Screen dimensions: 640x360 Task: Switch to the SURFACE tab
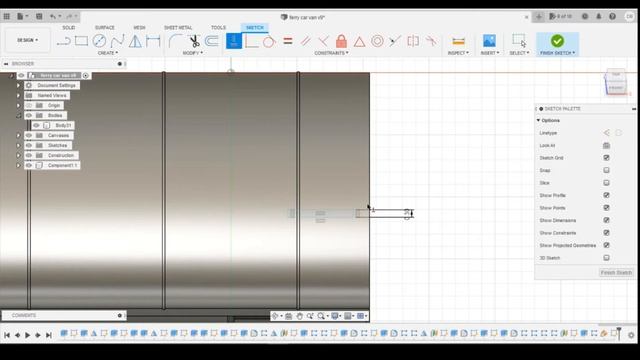(104, 27)
